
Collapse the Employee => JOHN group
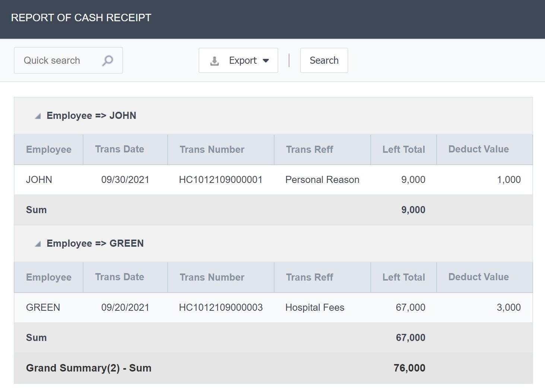coord(38,116)
